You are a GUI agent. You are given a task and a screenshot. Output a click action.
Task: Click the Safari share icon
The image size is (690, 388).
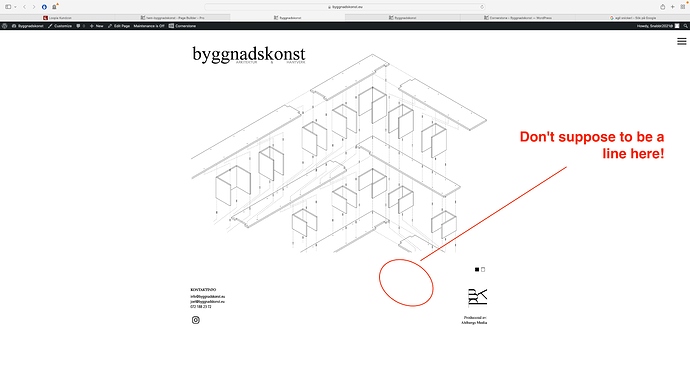pyautogui.click(x=662, y=7)
